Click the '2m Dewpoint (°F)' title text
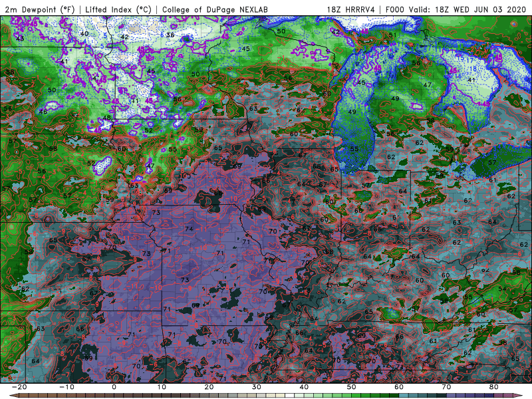Image resolution: width=532 pixels, height=399 pixels. (40, 9)
